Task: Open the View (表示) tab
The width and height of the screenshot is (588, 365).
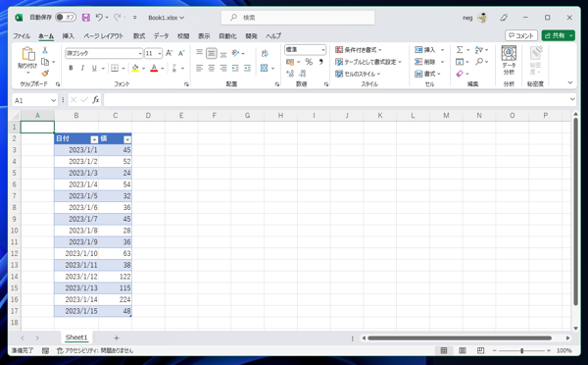Action: click(x=204, y=36)
